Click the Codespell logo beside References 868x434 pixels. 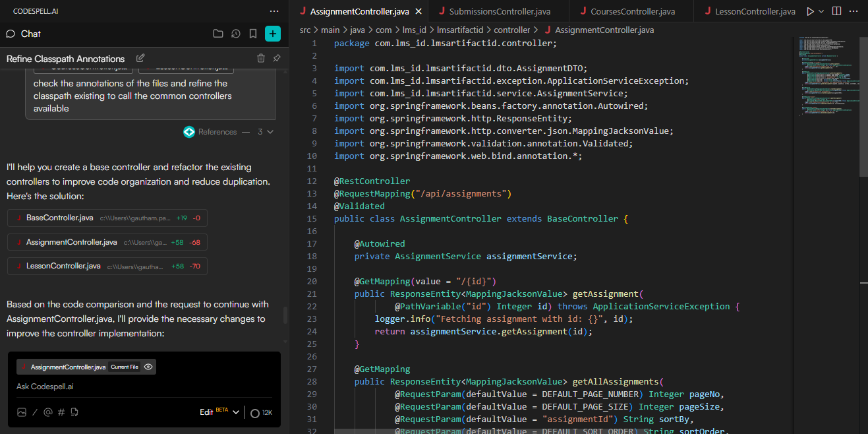click(x=189, y=132)
